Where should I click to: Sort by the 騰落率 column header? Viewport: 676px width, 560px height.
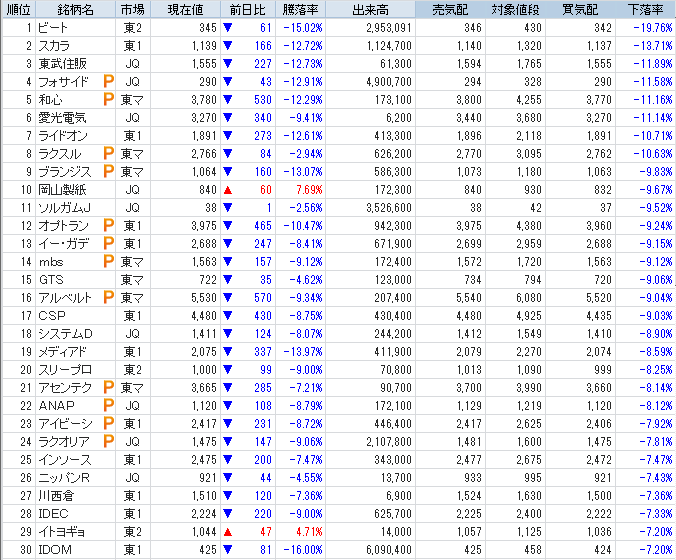click(x=300, y=9)
